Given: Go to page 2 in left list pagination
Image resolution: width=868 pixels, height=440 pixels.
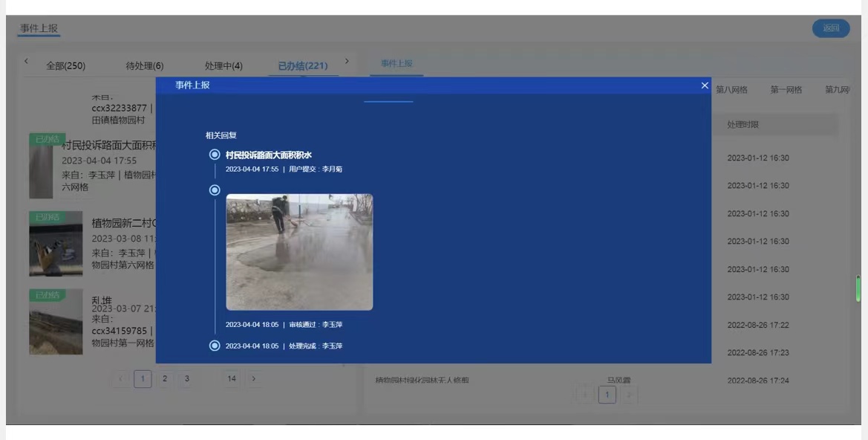Looking at the screenshot, I should click(165, 379).
